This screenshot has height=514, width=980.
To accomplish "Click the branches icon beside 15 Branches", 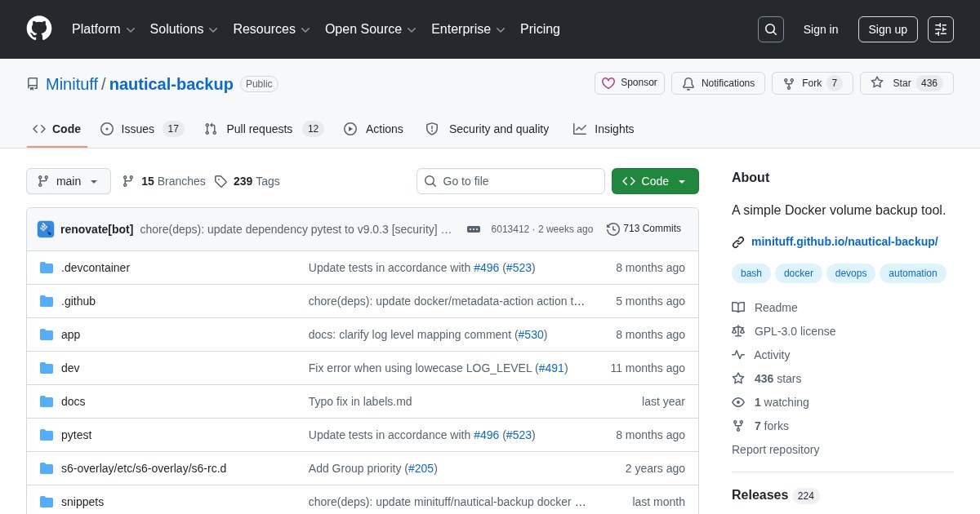I will 128,181.
